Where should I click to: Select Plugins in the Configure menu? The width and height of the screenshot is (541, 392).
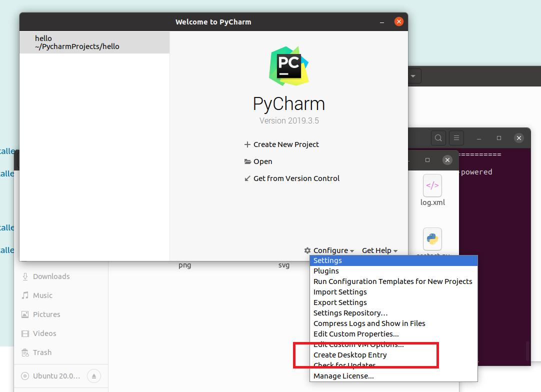click(x=325, y=270)
